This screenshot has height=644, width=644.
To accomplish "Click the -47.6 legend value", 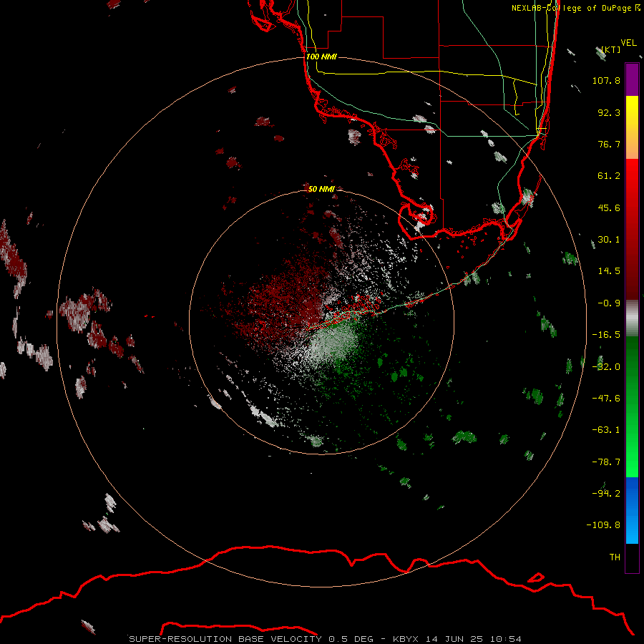I will pos(606,399).
